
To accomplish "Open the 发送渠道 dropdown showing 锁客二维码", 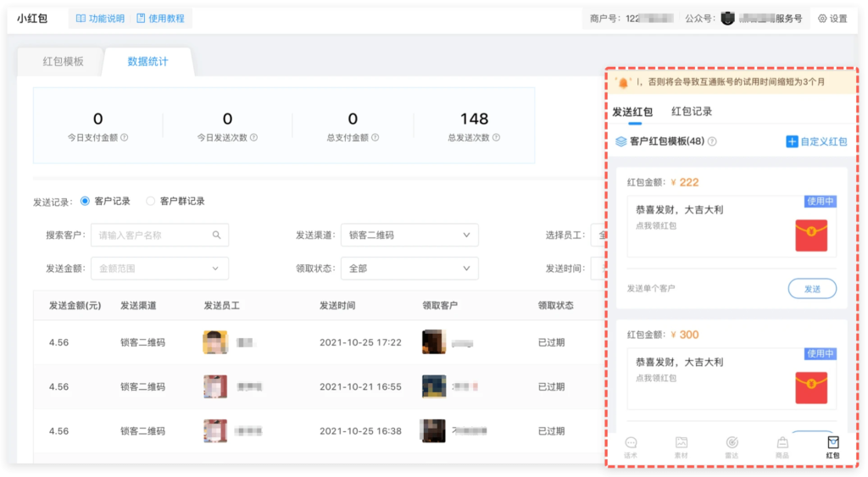I will tap(409, 236).
